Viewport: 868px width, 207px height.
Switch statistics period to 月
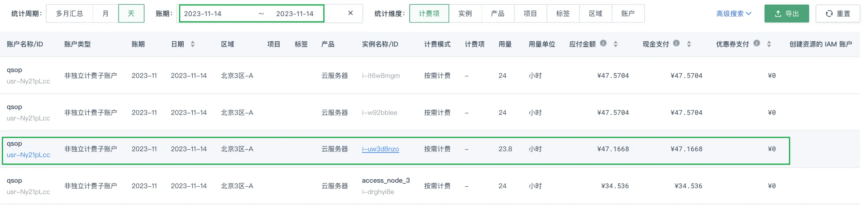106,14
